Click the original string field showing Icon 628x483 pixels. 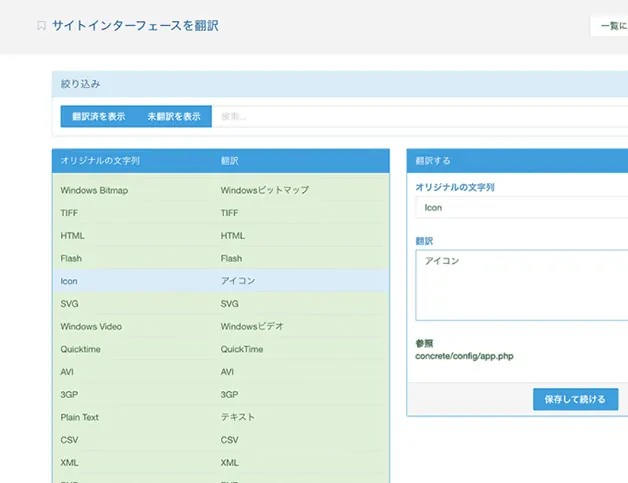pos(521,207)
